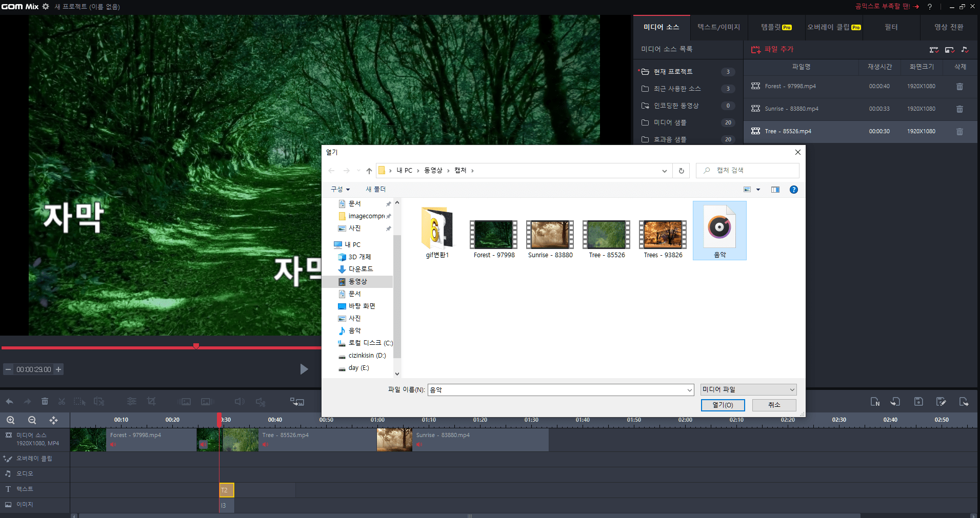This screenshot has width=980, height=518.
Task: Play the preview with the play button
Action: point(304,369)
